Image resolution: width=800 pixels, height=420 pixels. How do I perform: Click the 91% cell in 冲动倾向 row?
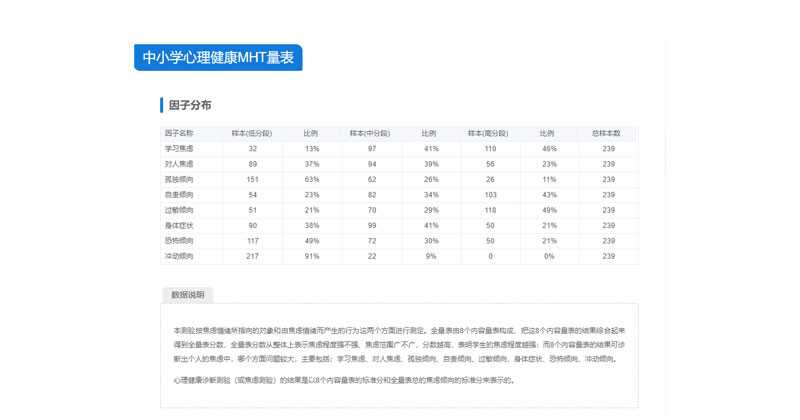pyautogui.click(x=312, y=256)
